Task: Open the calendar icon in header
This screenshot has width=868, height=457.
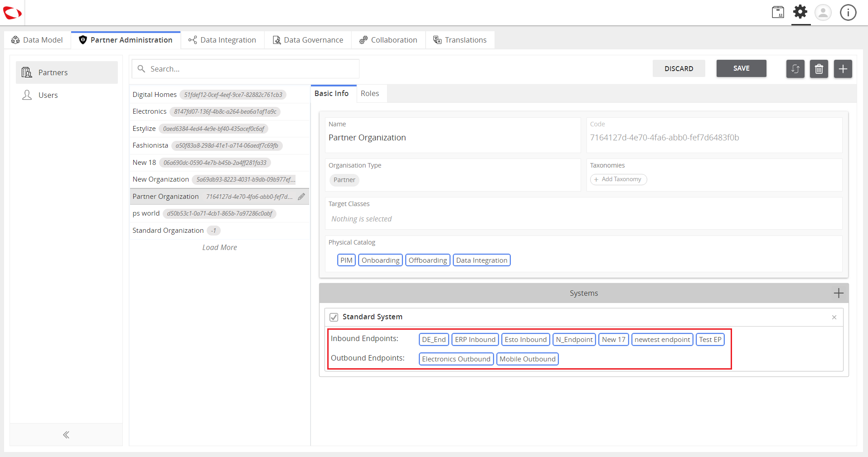Action: click(778, 12)
